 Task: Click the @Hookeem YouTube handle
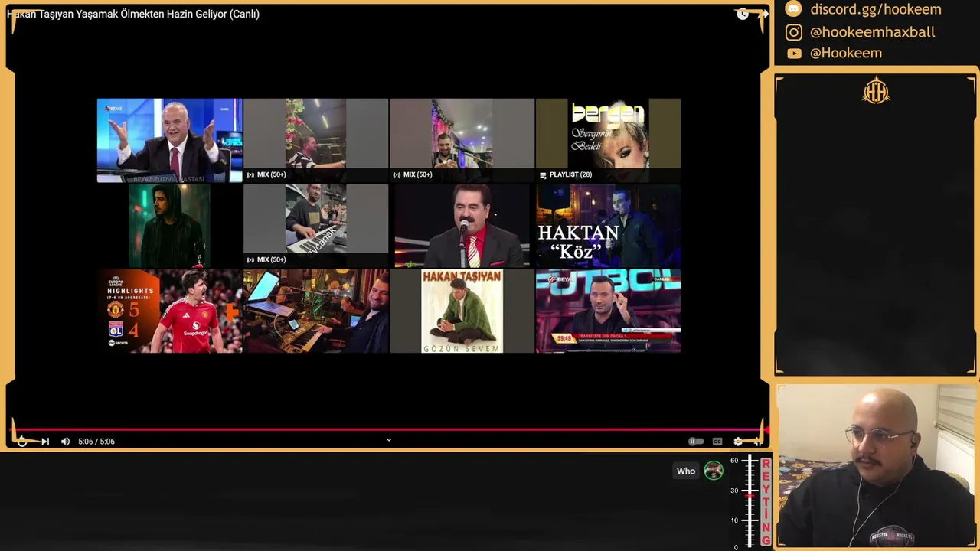(846, 53)
